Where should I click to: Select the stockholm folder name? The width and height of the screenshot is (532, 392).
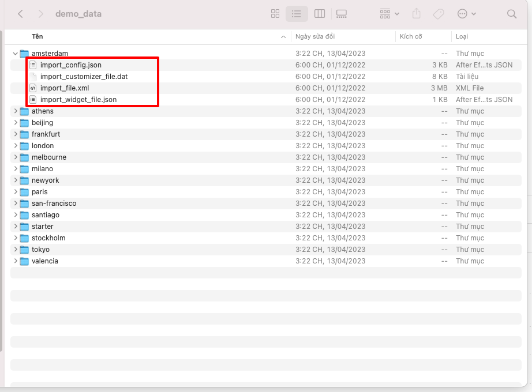click(48, 238)
